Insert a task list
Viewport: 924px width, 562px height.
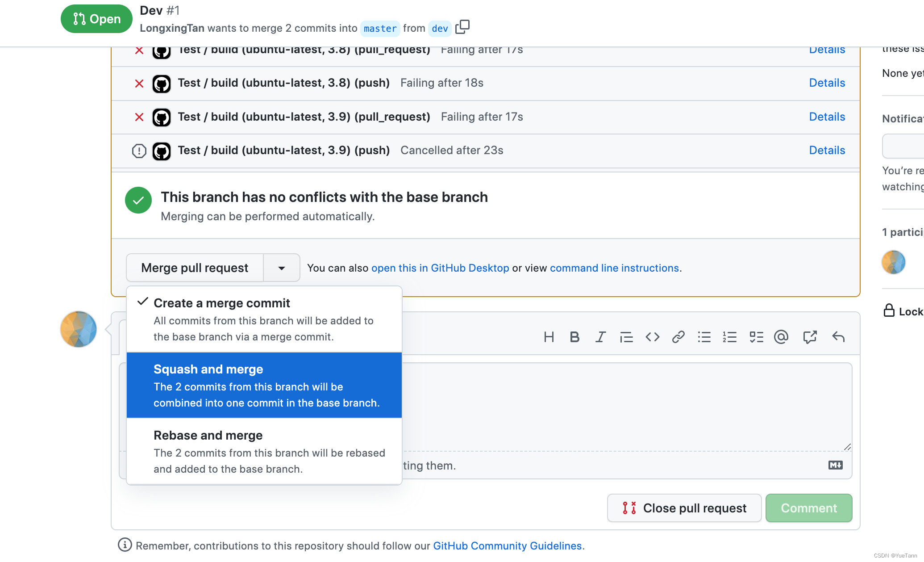(x=756, y=337)
